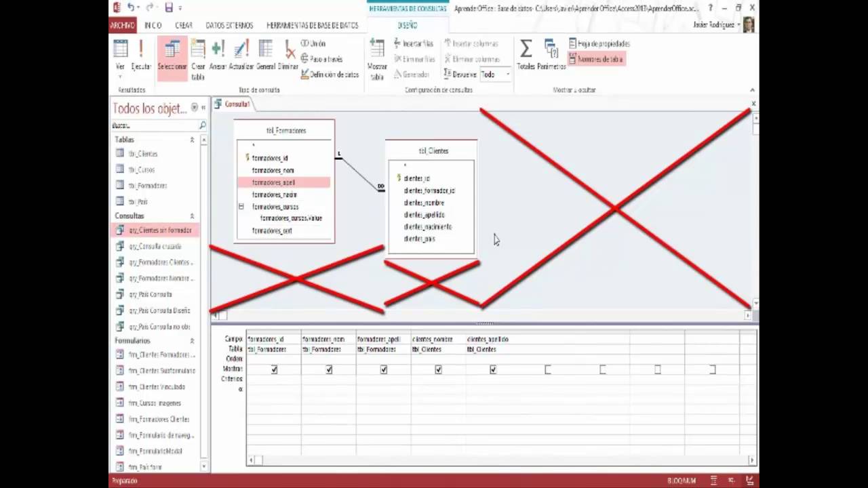
Task: Open Todos los objetos pane menu arrow
Action: click(195, 108)
